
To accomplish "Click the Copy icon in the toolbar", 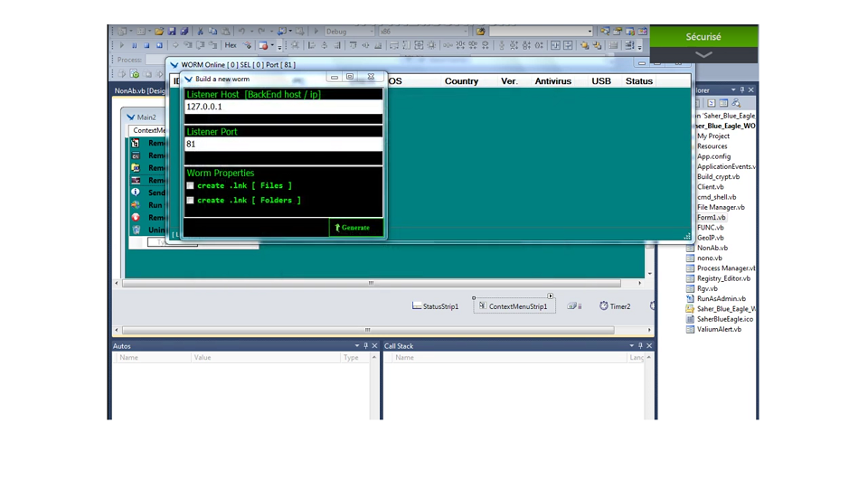I will (x=212, y=32).
